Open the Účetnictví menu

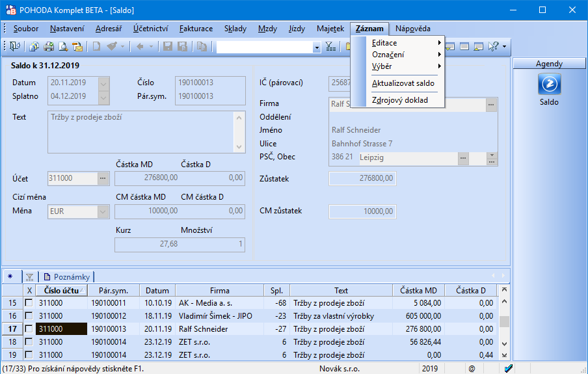point(150,29)
